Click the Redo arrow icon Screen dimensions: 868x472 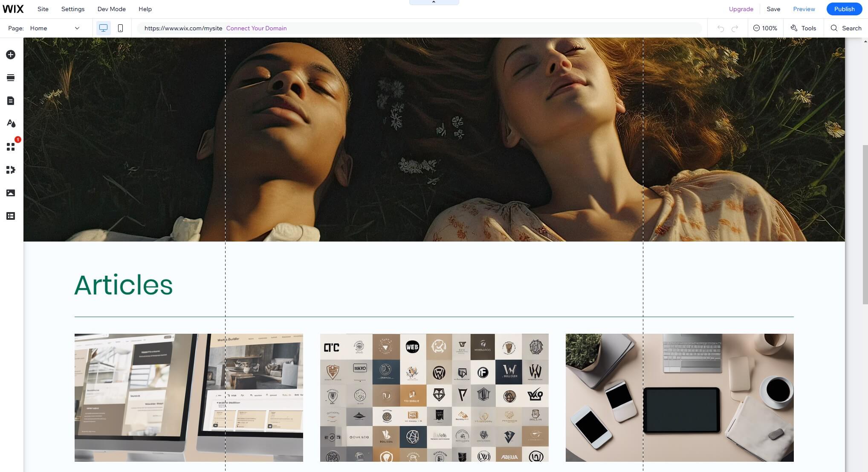[x=735, y=28]
